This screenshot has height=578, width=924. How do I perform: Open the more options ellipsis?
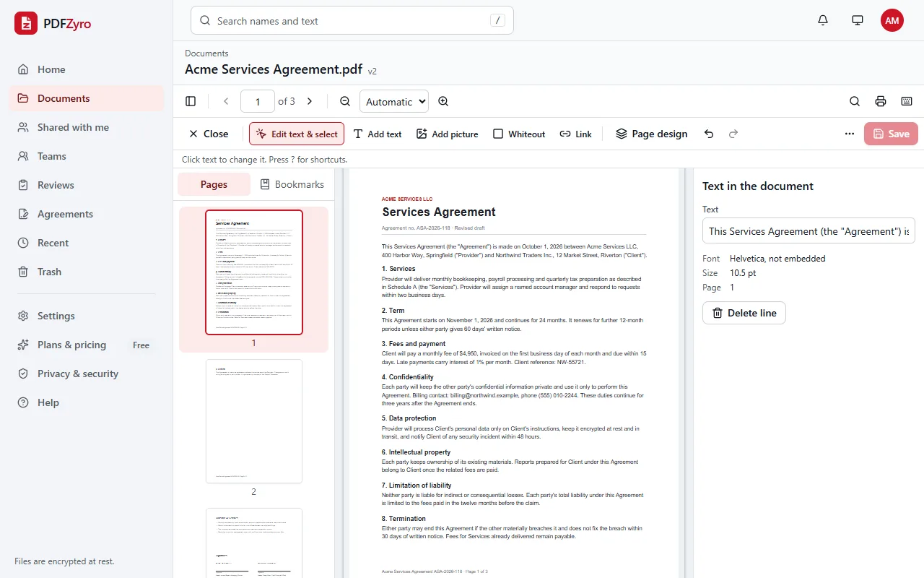(x=850, y=134)
